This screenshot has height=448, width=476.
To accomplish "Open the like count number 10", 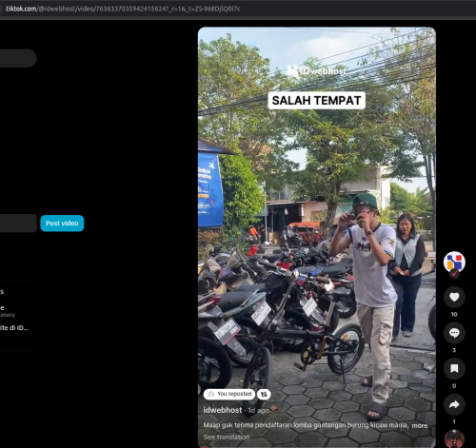I will (454, 315).
